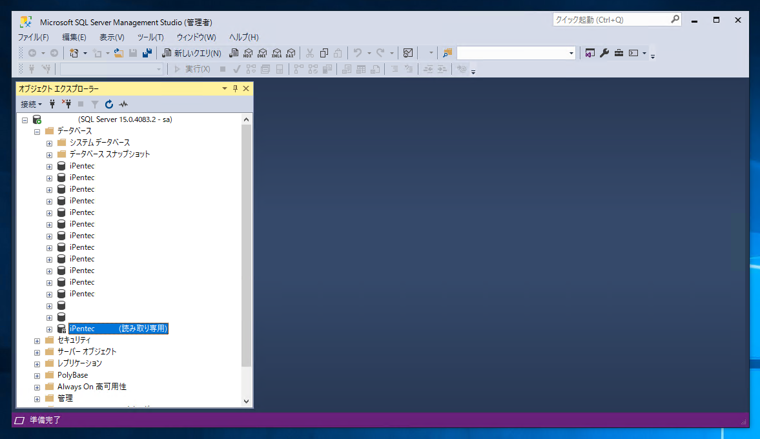760x439 pixels.
Task: Select the iPentec (読み取り専用) database row
Action: coord(118,329)
